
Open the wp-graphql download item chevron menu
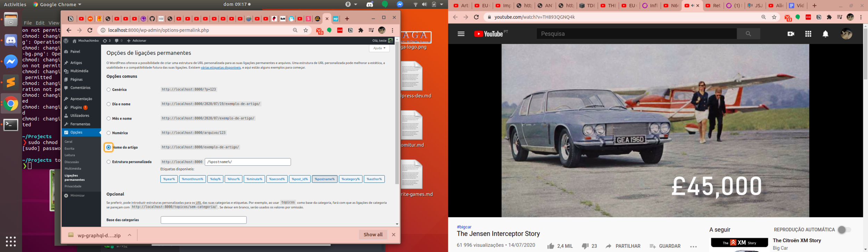[x=130, y=235]
